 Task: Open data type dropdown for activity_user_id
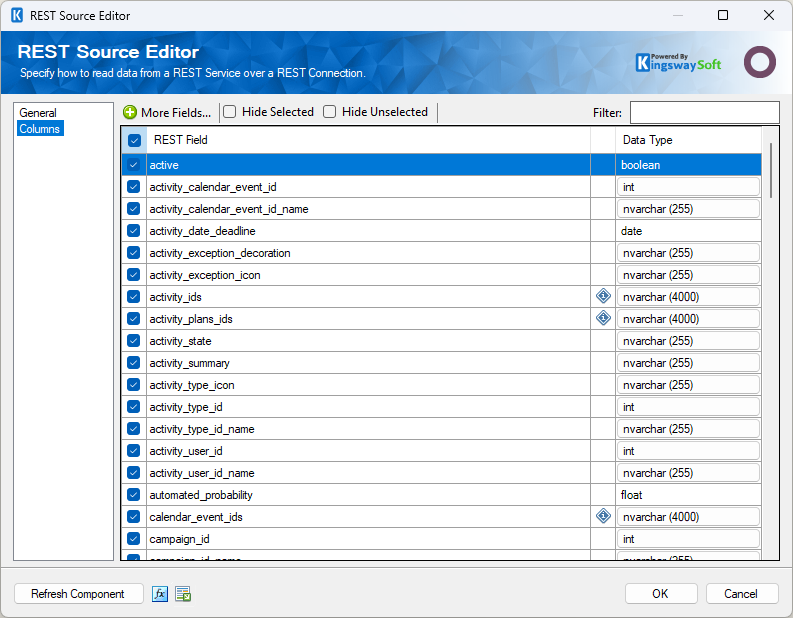(x=688, y=451)
